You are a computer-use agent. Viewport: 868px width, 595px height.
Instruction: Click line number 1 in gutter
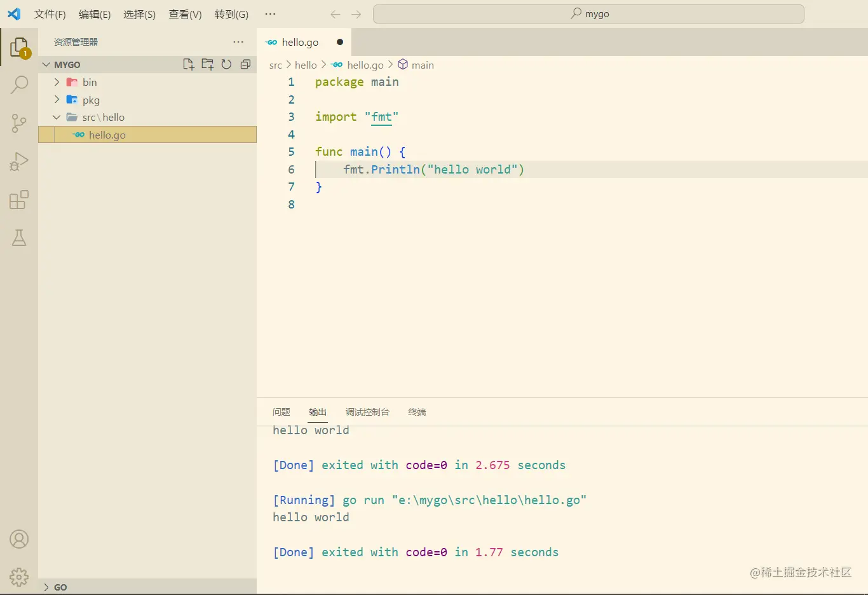tap(291, 82)
